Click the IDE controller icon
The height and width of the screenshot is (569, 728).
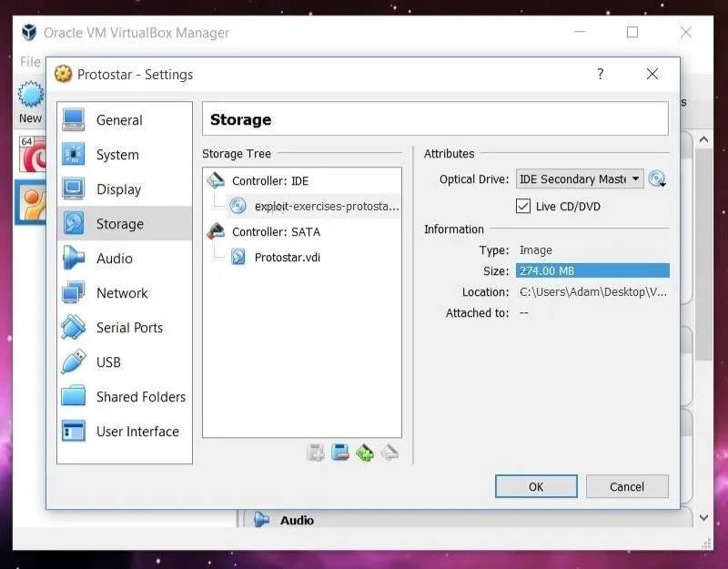pos(216,180)
